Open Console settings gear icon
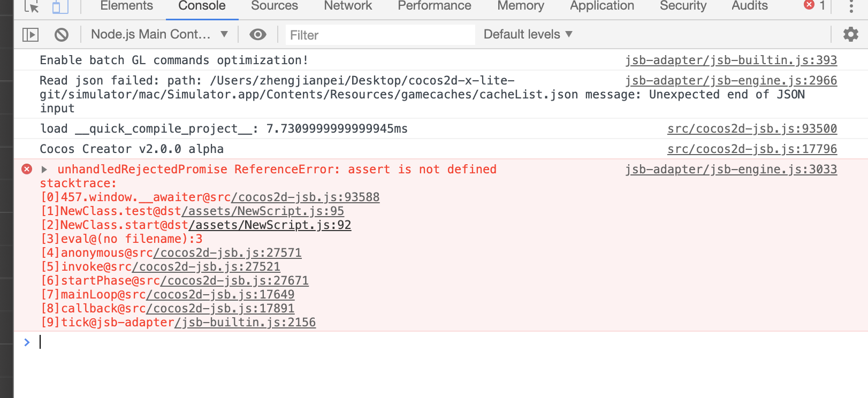The image size is (868, 398). point(850,35)
